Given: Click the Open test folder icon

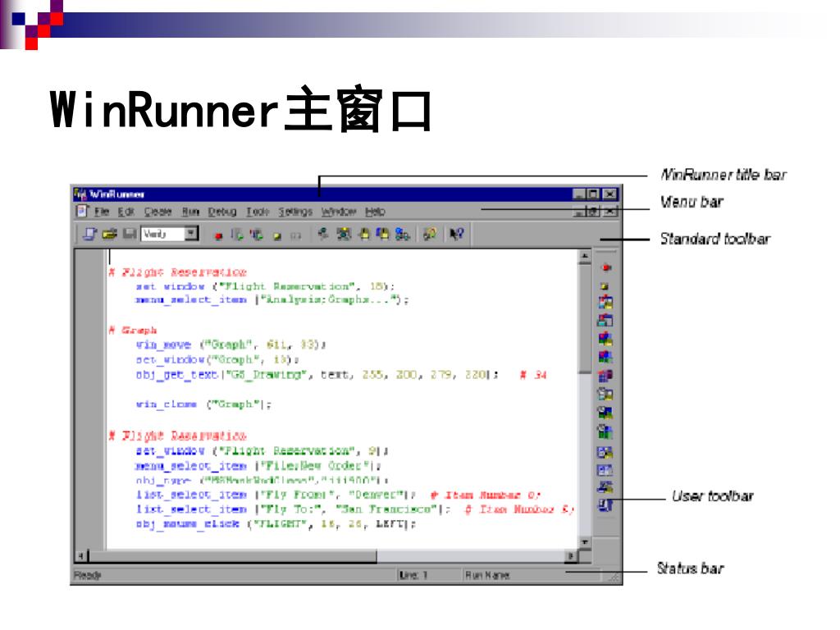Looking at the screenshot, I should tap(110, 234).
